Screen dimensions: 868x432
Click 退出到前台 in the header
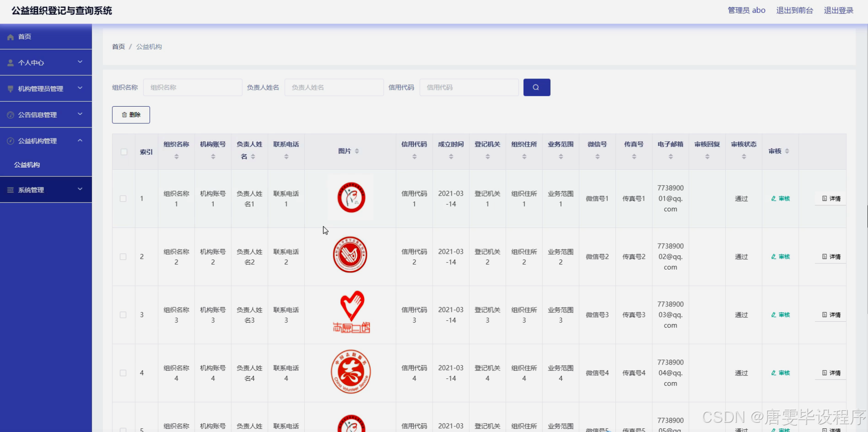pos(795,10)
